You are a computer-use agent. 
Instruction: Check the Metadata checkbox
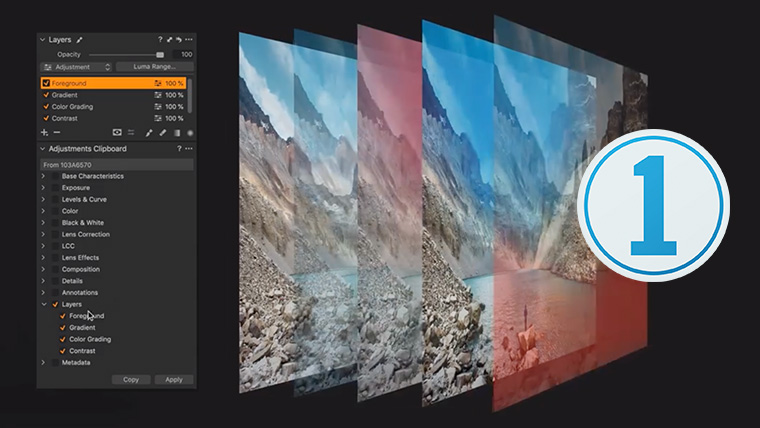click(55, 363)
